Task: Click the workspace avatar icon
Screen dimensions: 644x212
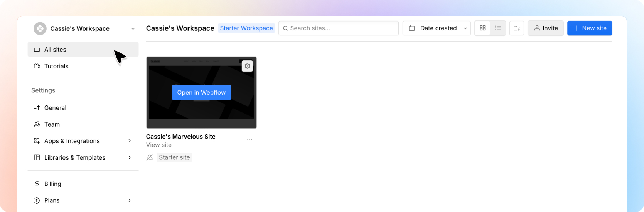Action: pos(40,28)
